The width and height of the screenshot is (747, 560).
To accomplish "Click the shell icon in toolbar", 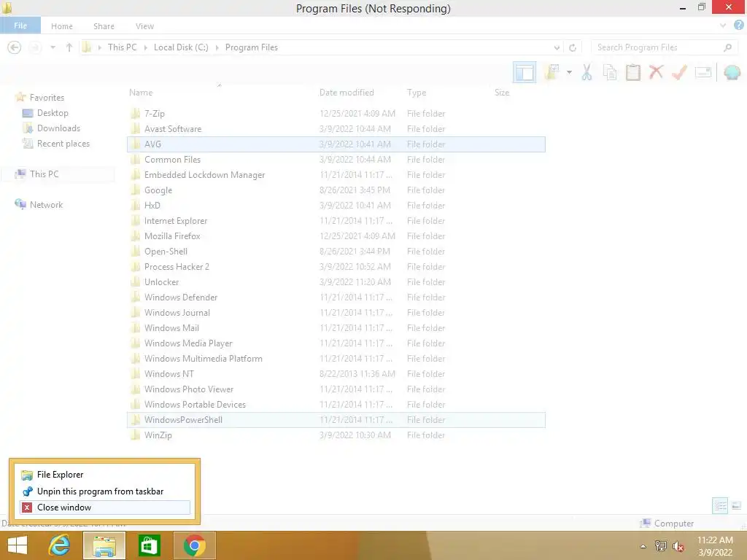I will (732, 72).
